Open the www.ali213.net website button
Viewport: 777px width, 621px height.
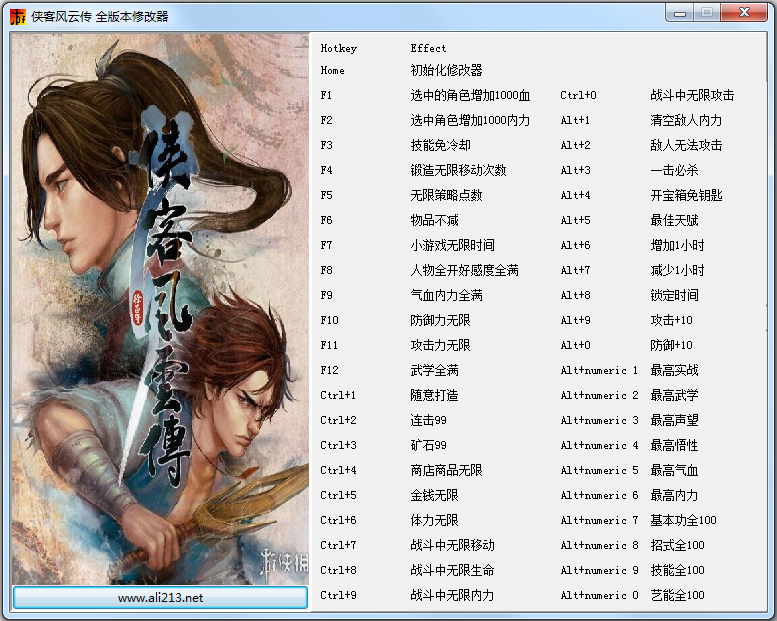[160, 597]
